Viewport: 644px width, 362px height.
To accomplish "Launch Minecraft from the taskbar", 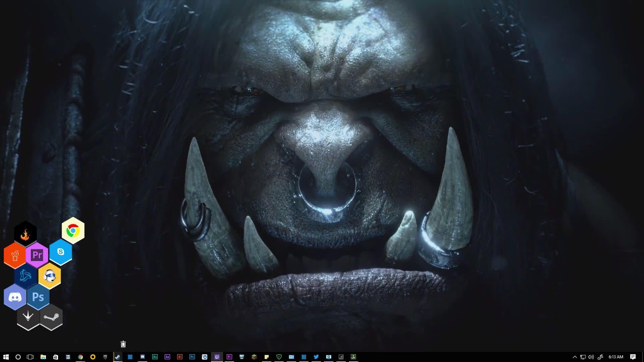I will (x=254, y=357).
